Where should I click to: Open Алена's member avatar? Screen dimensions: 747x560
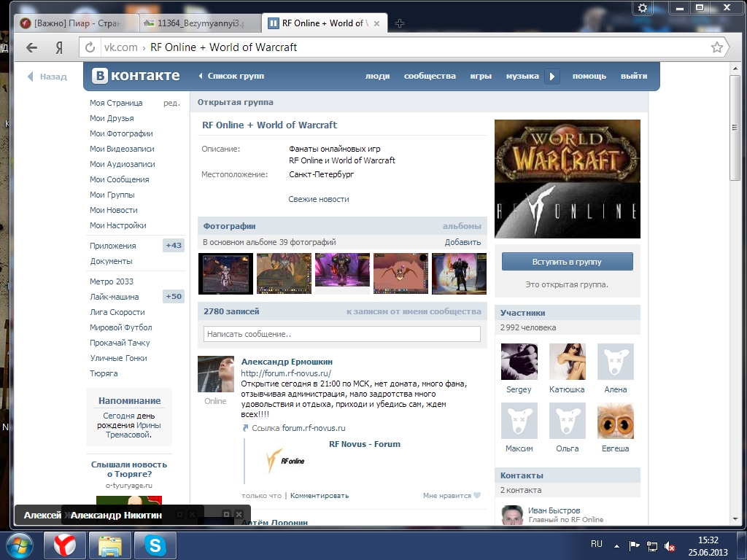(616, 362)
